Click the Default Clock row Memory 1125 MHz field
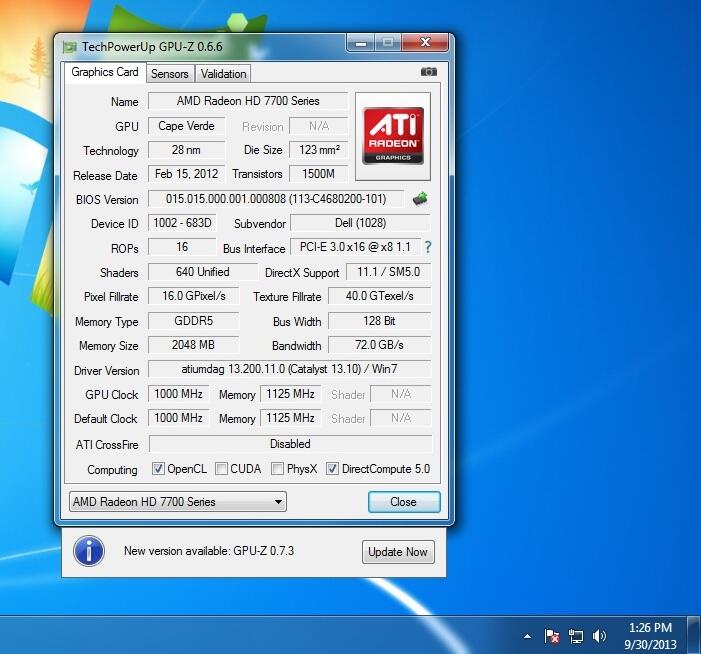Viewport: 701px width, 654px height. pos(291,418)
